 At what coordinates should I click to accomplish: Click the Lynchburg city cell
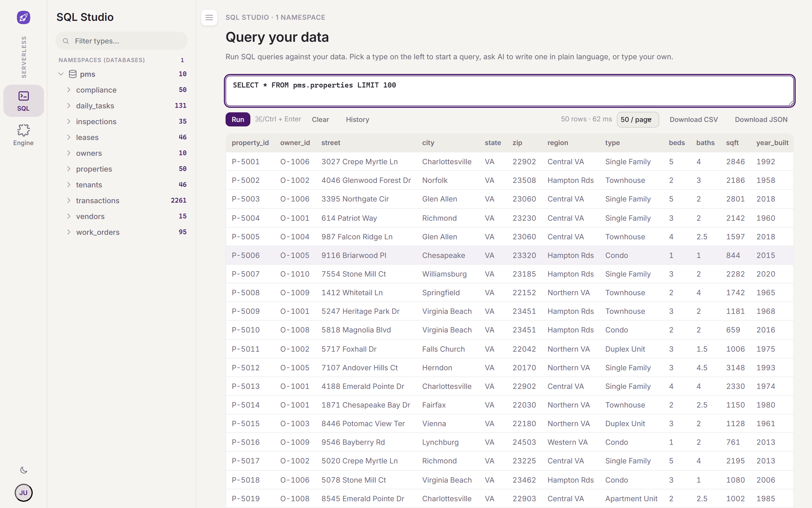[440, 442]
